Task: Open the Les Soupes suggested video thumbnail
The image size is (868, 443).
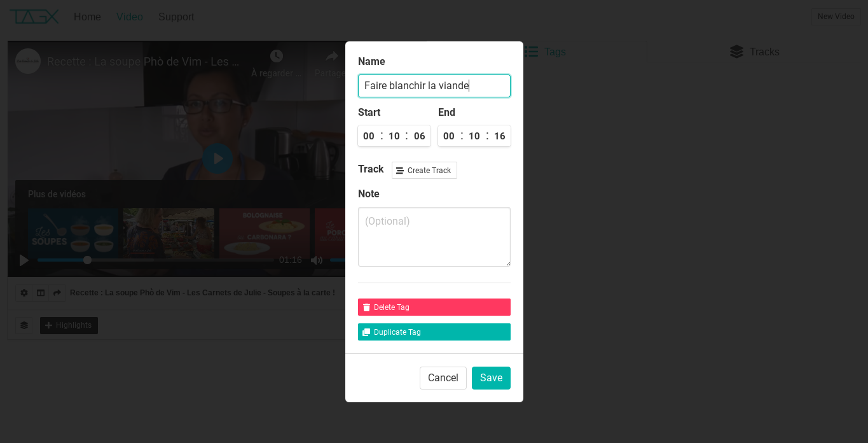Action: (73, 233)
